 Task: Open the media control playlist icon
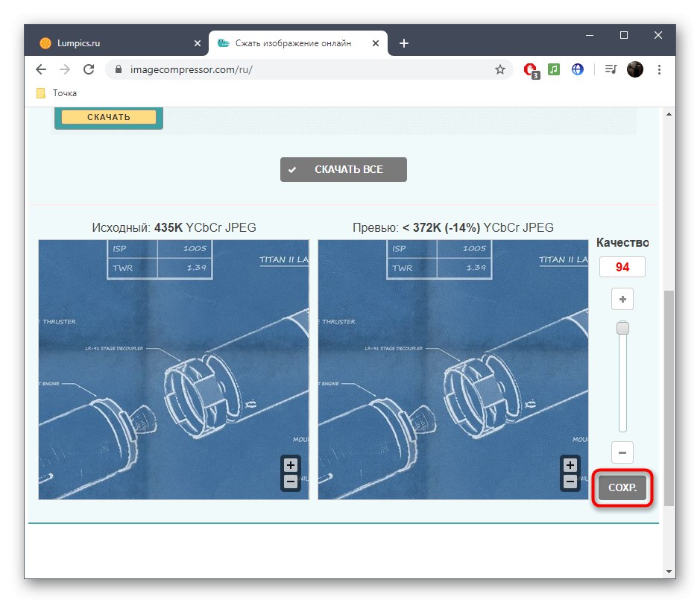[x=611, y=69]
